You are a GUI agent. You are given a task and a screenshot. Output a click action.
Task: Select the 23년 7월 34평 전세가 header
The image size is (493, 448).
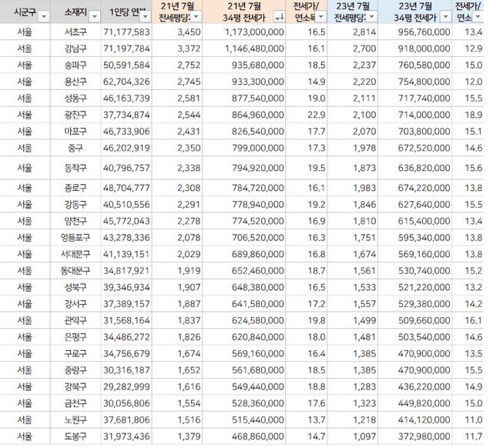(x=415, y=12)
